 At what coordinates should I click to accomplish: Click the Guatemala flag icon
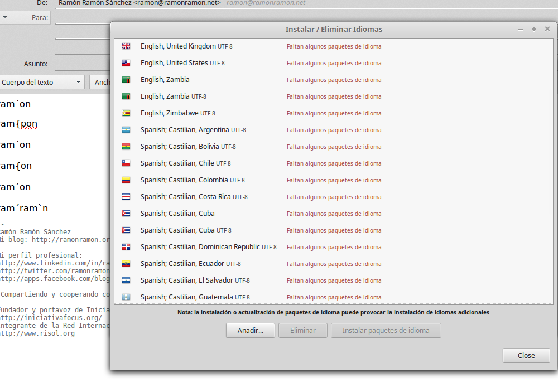(x=126, y=297)
